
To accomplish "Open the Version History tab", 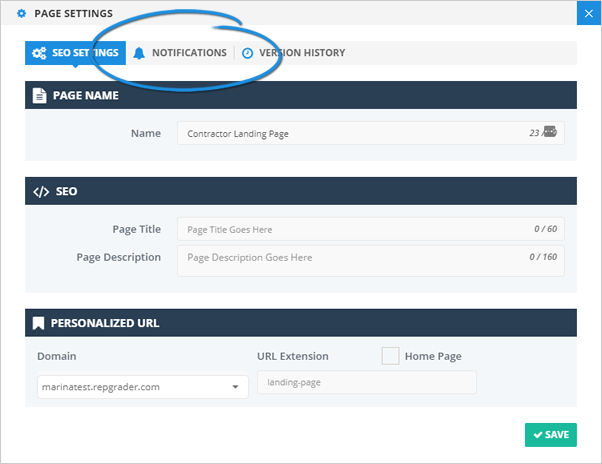I will coord(301,53).
